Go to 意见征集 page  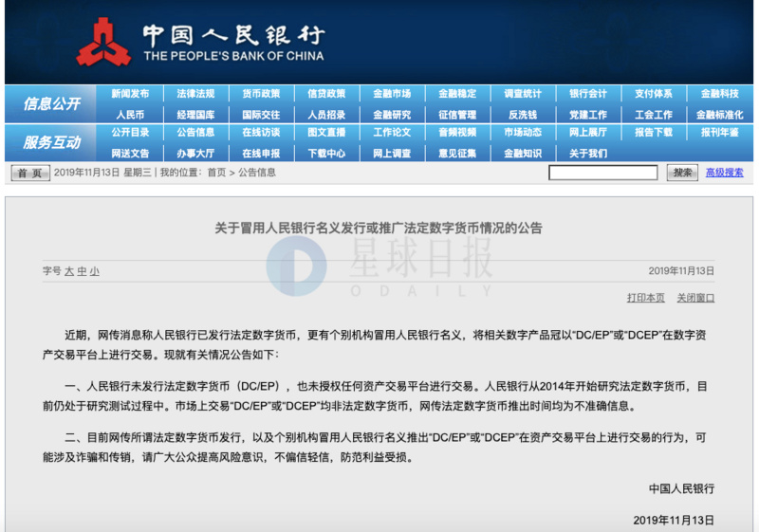[457, 154]
